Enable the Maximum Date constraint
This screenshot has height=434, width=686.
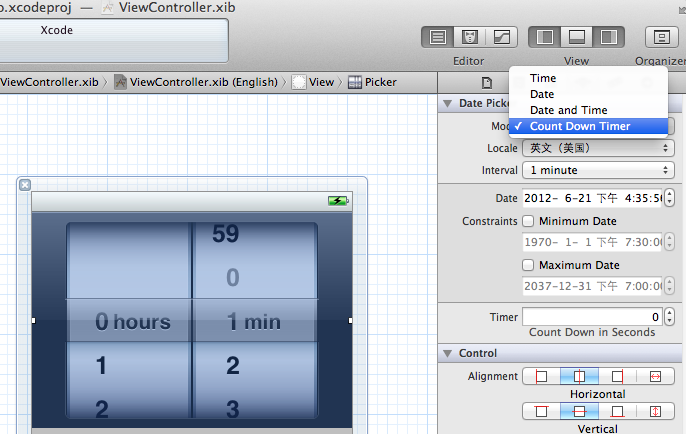coord(528,265)
